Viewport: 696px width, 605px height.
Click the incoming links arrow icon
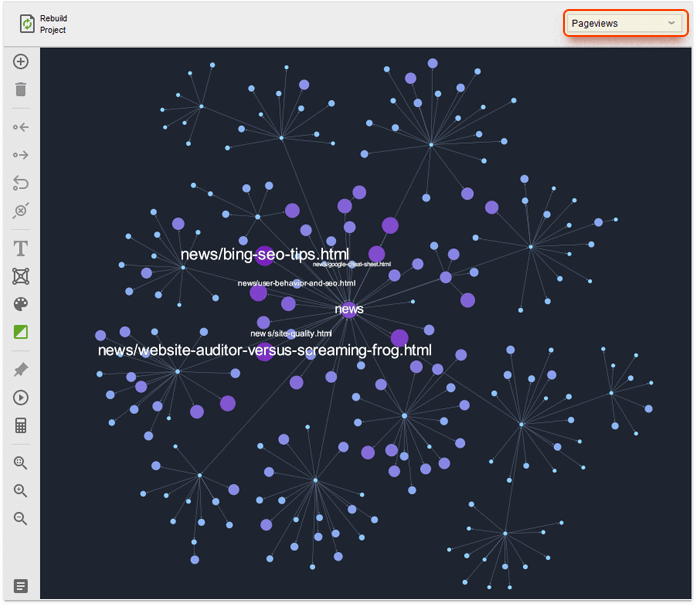(x=20, y=127)
